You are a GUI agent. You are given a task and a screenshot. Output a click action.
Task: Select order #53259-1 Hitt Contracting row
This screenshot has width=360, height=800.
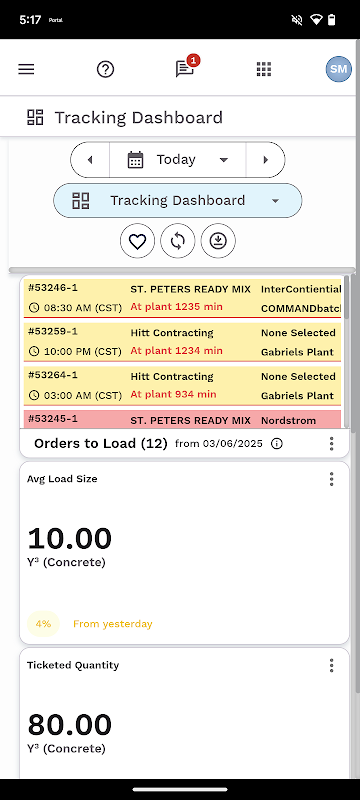pyautogui.click(x=183, y=342)
